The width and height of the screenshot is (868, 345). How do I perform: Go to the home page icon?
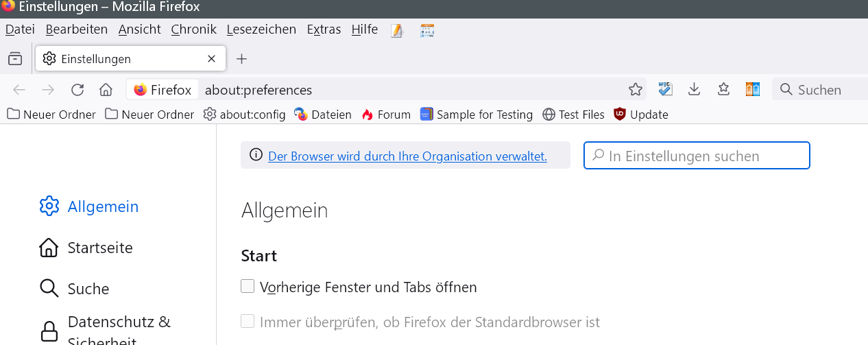106,90
